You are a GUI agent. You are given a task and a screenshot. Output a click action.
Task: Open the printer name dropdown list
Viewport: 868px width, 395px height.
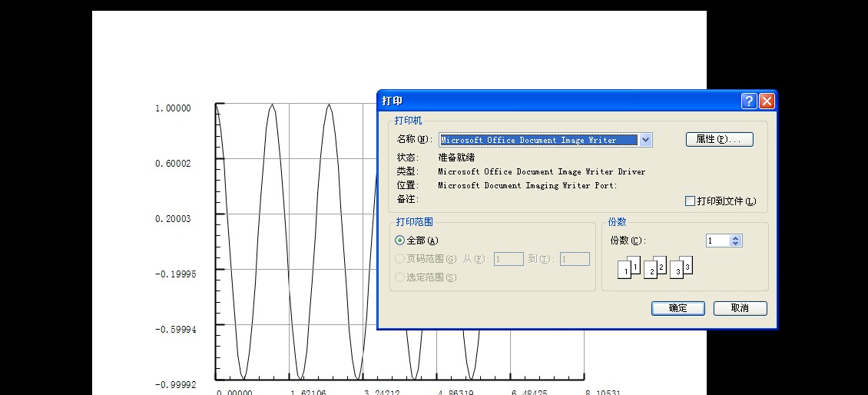click(645, 140)
